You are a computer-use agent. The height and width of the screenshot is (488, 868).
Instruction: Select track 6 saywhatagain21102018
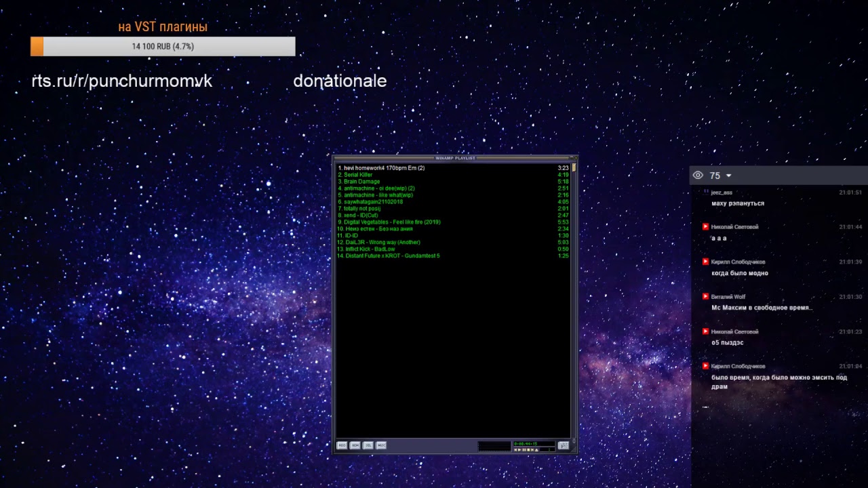coord(453,202)
